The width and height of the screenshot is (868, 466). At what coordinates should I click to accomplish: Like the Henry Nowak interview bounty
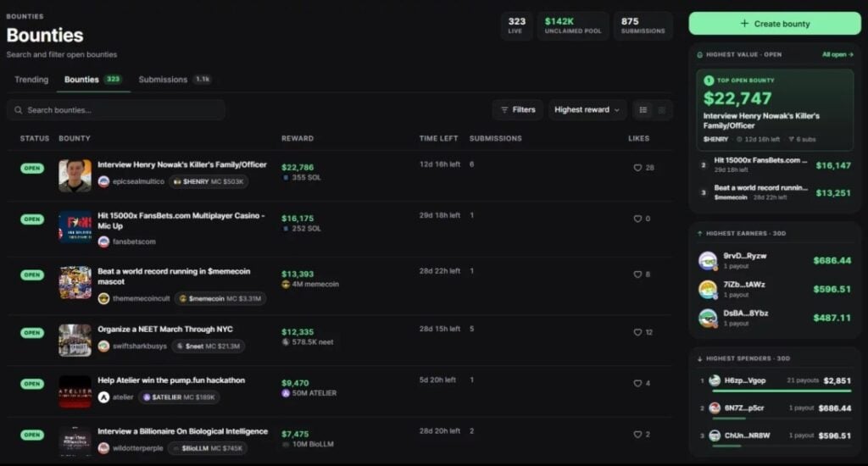637,168
